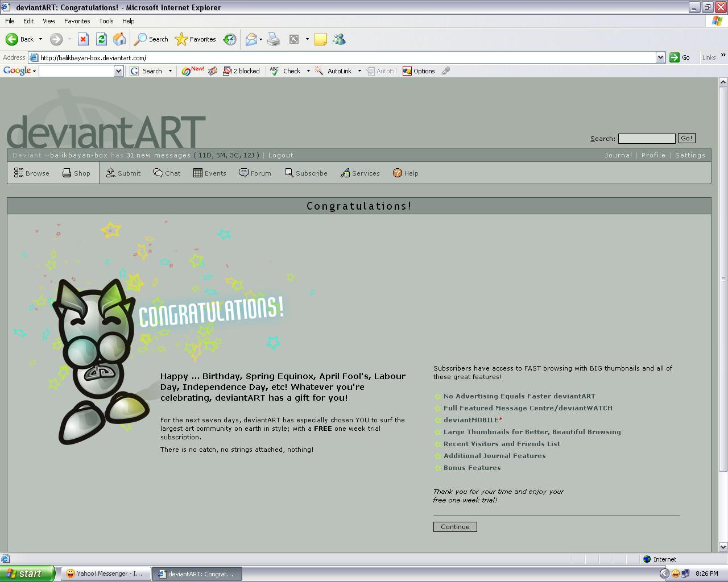728x582 pixels.
Task: Print the page with printer icon
Action: click(274, 39)
